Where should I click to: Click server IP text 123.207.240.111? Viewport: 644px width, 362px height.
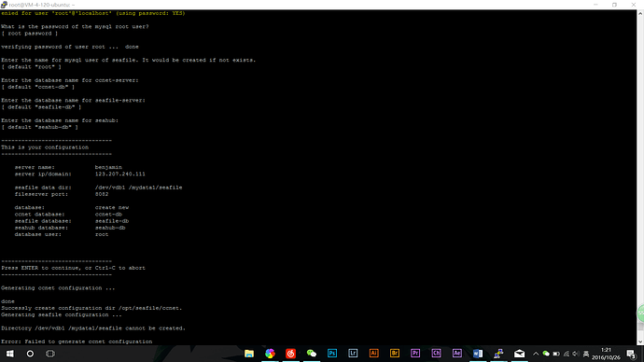(x=119, y=174)
